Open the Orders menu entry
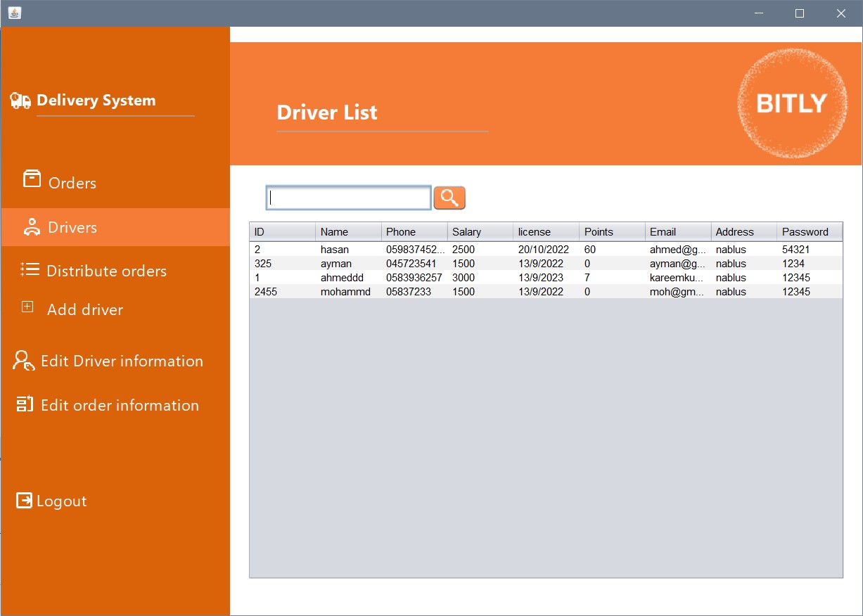 [72, 183]
